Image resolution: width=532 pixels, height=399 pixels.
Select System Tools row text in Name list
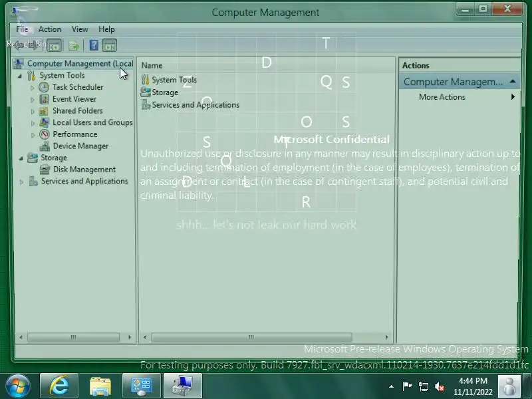[174, 80]
